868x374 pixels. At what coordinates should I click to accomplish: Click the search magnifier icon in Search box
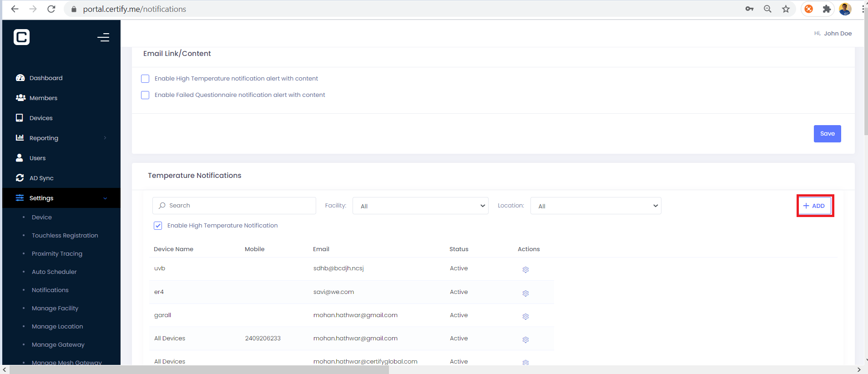(x=162, y=206)
